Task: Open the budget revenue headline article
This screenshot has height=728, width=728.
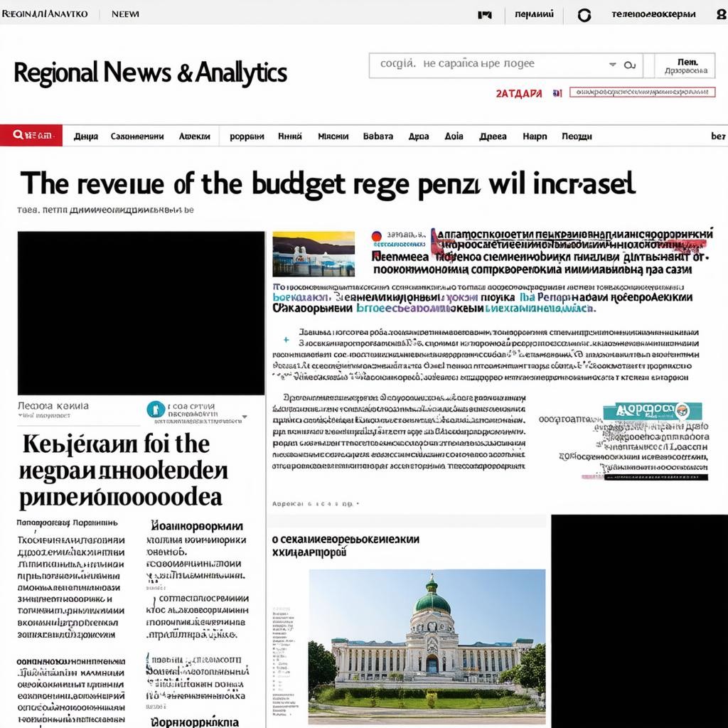Action: (x=327, y=183)
